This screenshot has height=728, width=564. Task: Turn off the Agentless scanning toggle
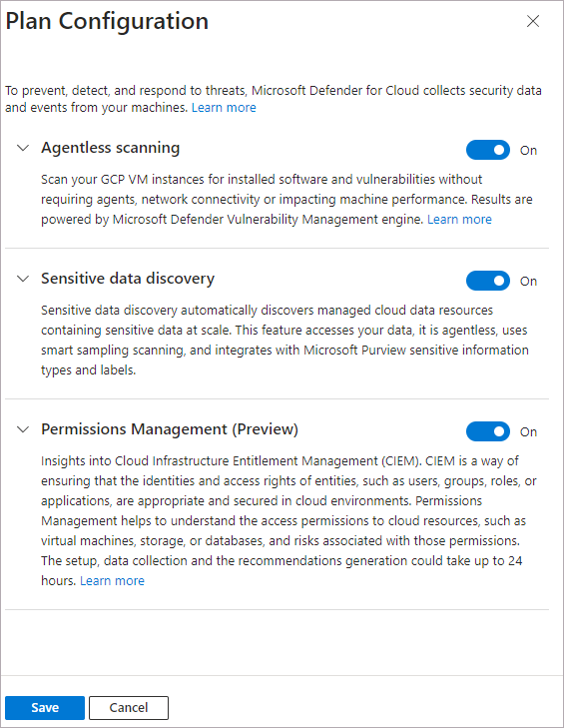point(488,150)
